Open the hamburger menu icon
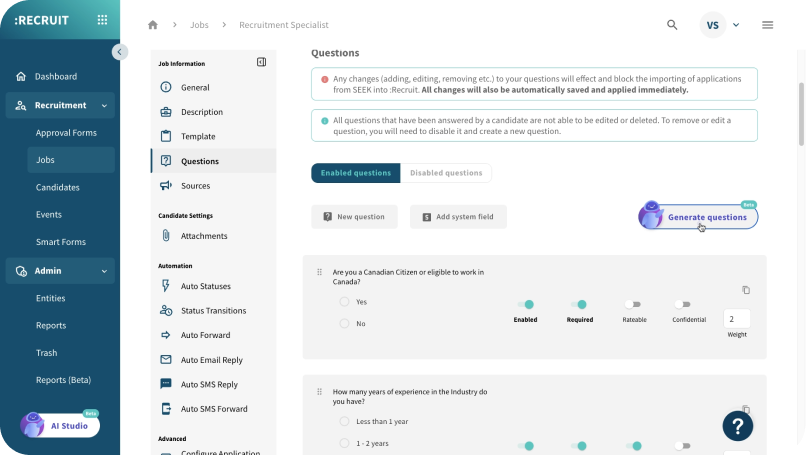The width and height of the screenshot is (806, 455). [767, 25]
